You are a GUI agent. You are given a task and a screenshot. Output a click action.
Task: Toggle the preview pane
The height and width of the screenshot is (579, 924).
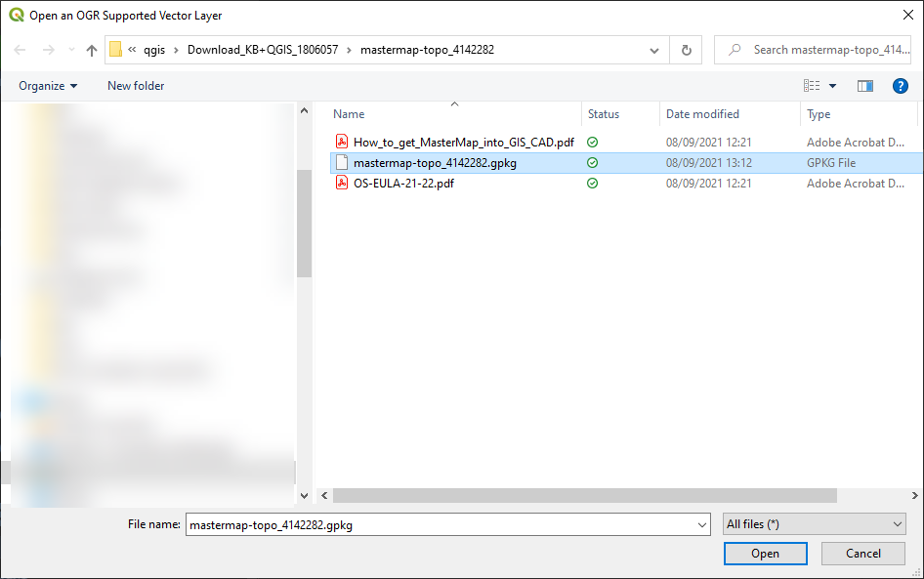click(865, 86)
